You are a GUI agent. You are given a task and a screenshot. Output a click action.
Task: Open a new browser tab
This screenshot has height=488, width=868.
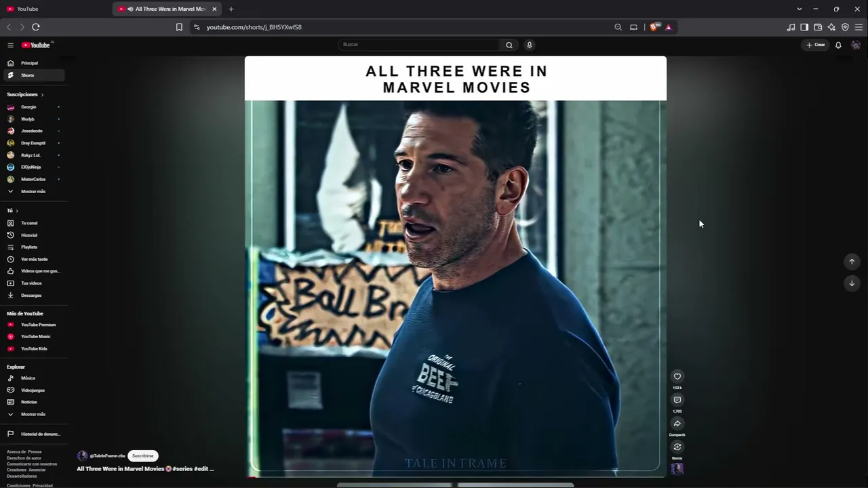click(231, 9)
